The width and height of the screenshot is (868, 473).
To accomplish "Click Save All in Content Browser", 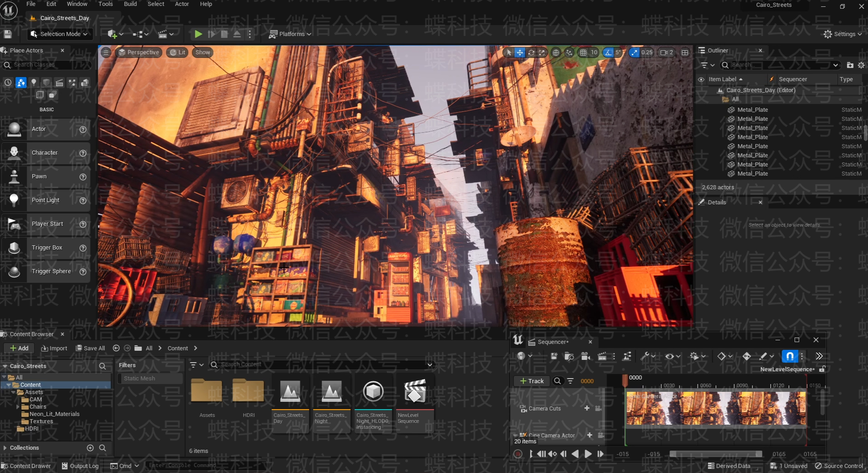I will 90,348.
